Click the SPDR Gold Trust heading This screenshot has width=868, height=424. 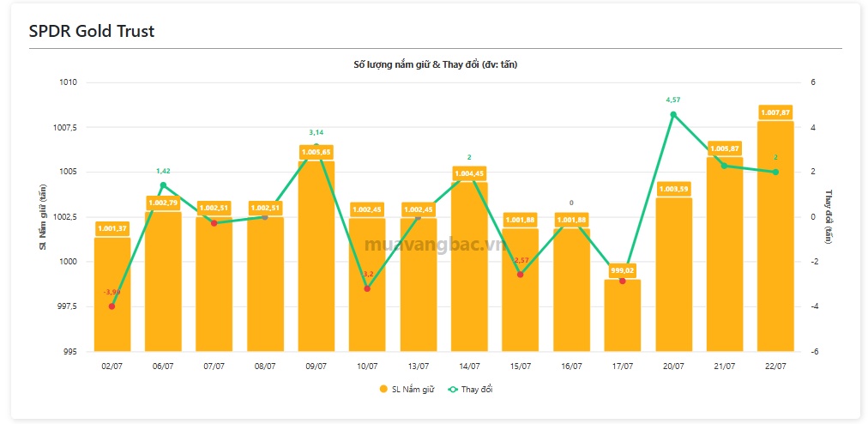click(x=92, y=32)
